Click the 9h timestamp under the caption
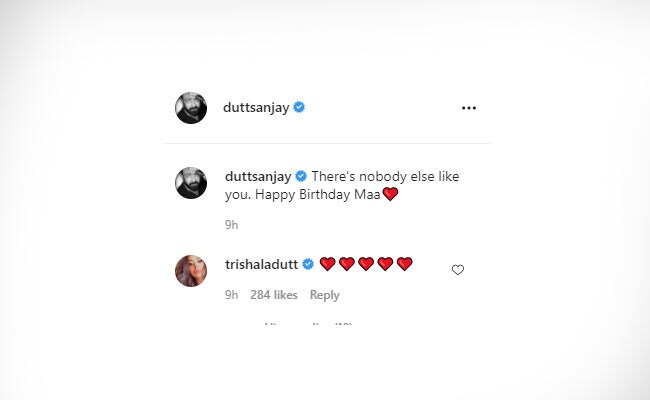650x400 pixels. pyautogui.click(x=231, y=225)
